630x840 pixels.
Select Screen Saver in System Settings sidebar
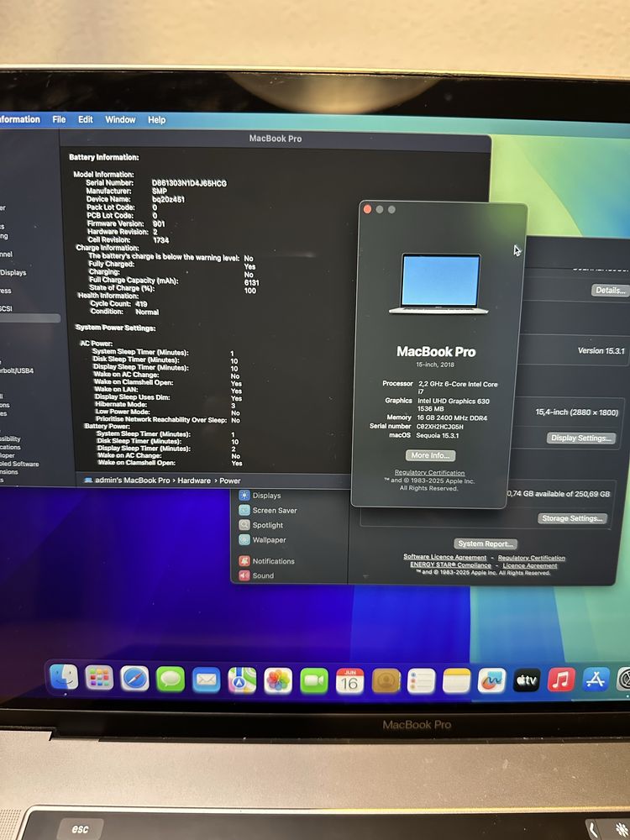tap(275, 511)
